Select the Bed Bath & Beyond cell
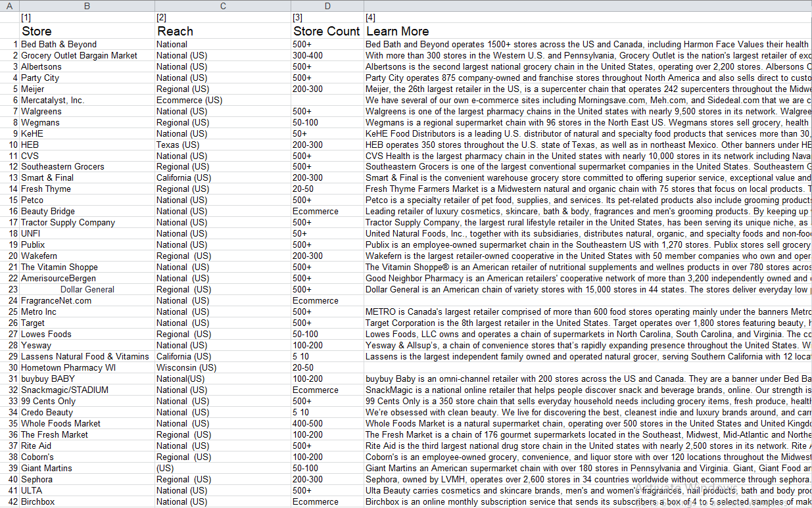 click(87, 45)
